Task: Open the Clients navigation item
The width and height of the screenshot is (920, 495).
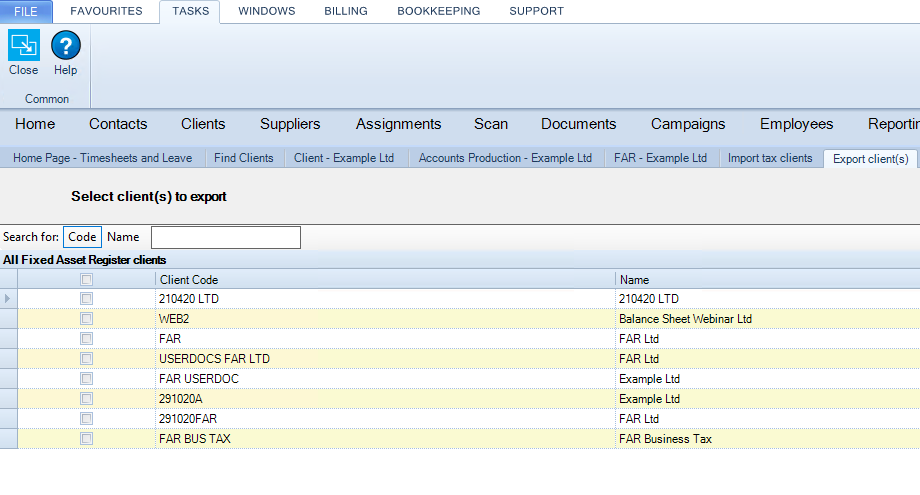Action: (x=203, y=124)
